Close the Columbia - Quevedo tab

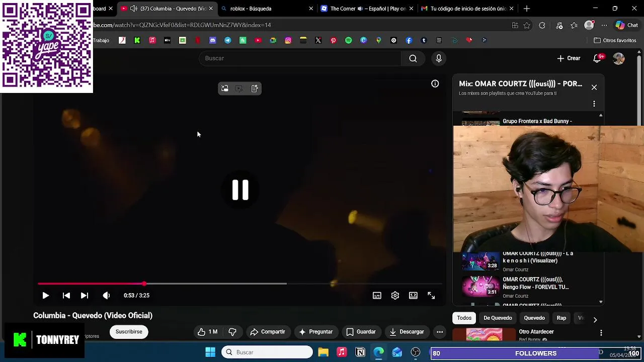pyautogui.click(x=211, y=9)
